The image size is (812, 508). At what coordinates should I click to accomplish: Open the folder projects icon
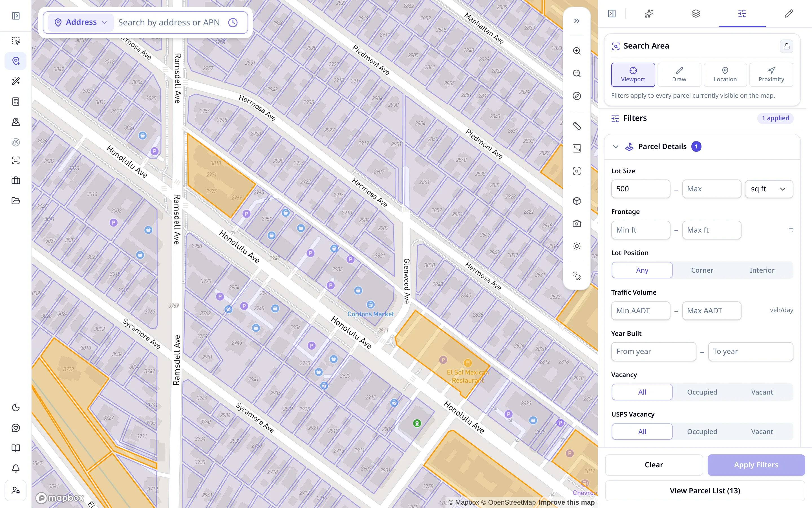point(16,201)
